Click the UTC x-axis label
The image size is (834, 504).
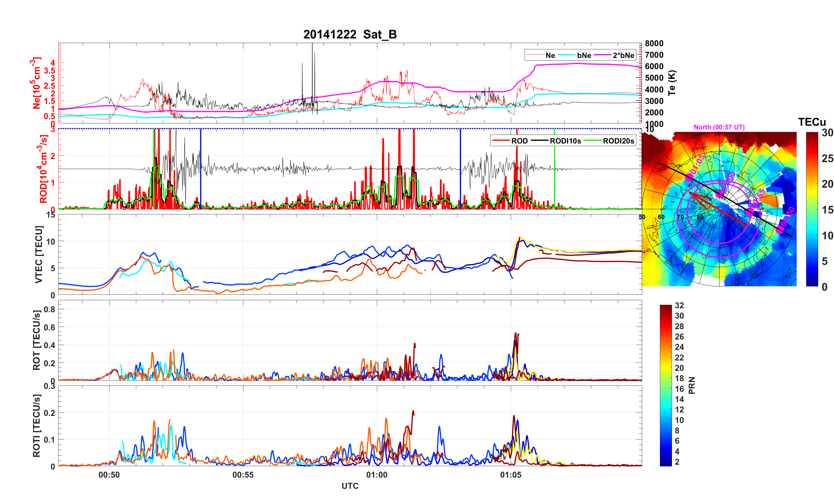pos(350,486)
